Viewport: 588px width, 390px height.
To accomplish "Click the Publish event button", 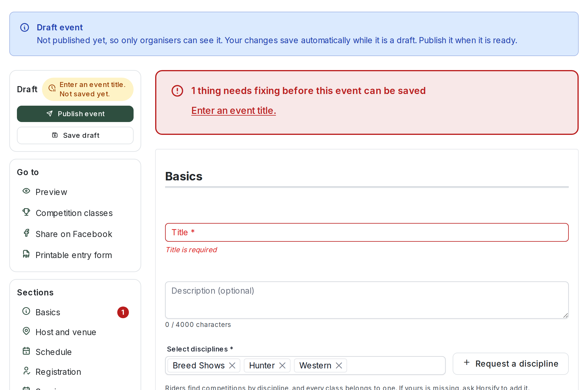I will tap(75, 114).
